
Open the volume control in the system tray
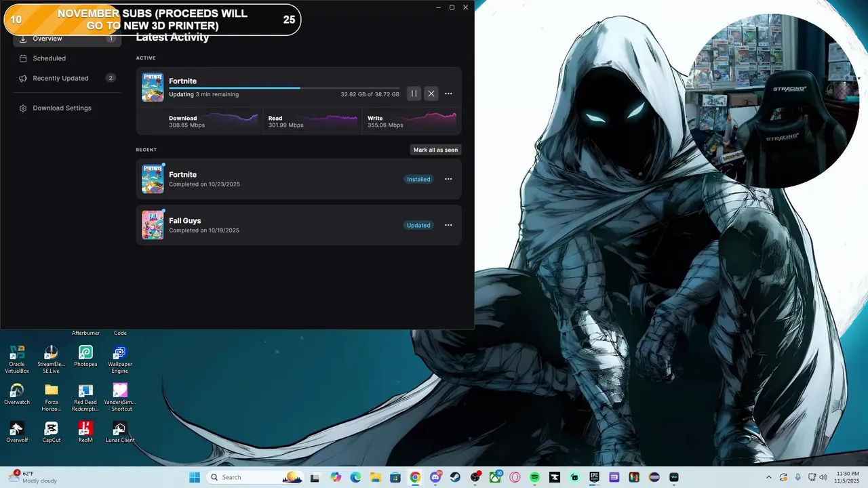[x=823, y=477]
